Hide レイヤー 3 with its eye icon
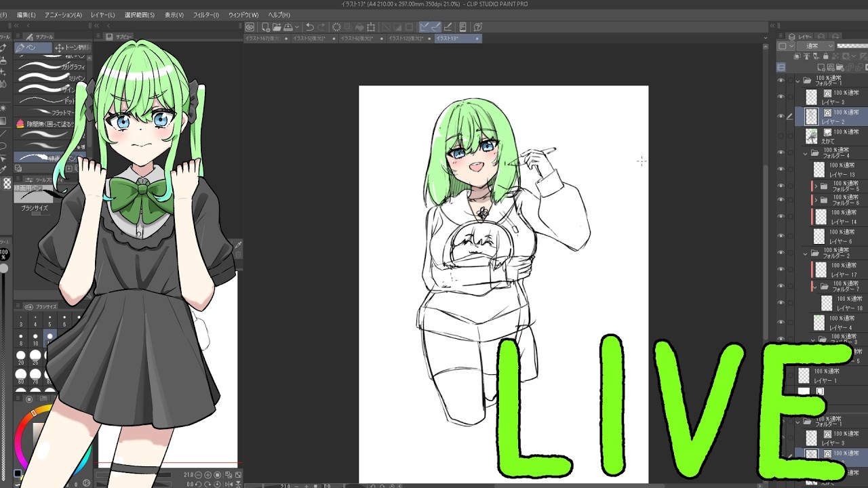 tap(781, 97)
